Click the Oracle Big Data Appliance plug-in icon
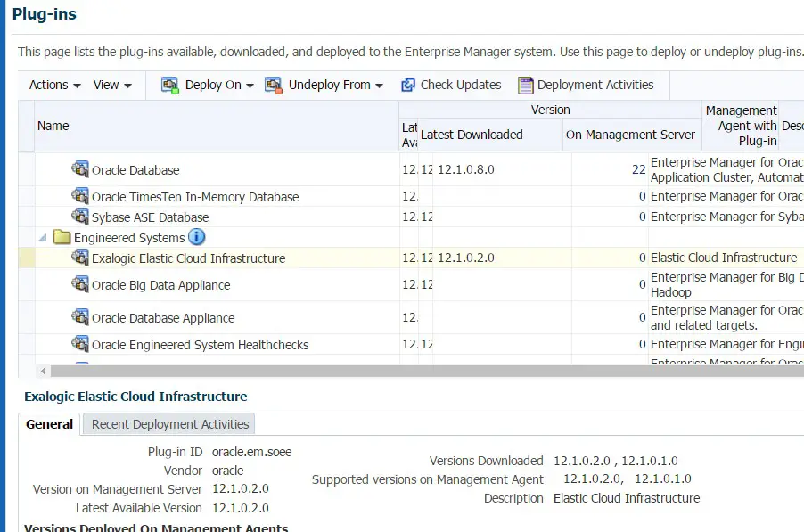 (x=80, y=283)
